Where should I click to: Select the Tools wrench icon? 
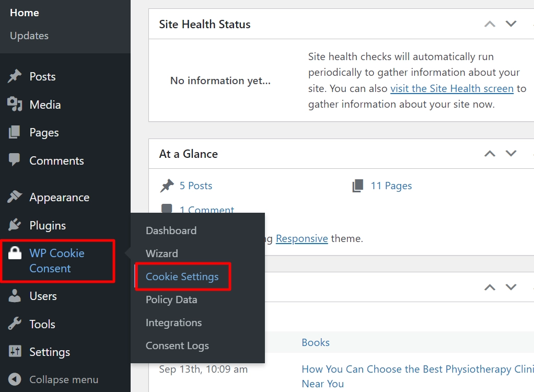click(x=14, y=324)
